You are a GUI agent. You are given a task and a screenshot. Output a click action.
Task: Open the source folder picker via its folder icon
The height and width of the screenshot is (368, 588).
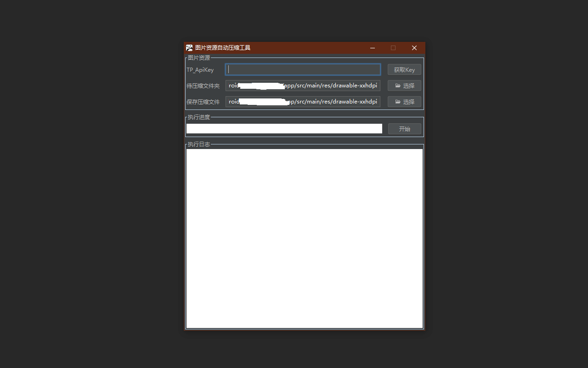[398, 86]
